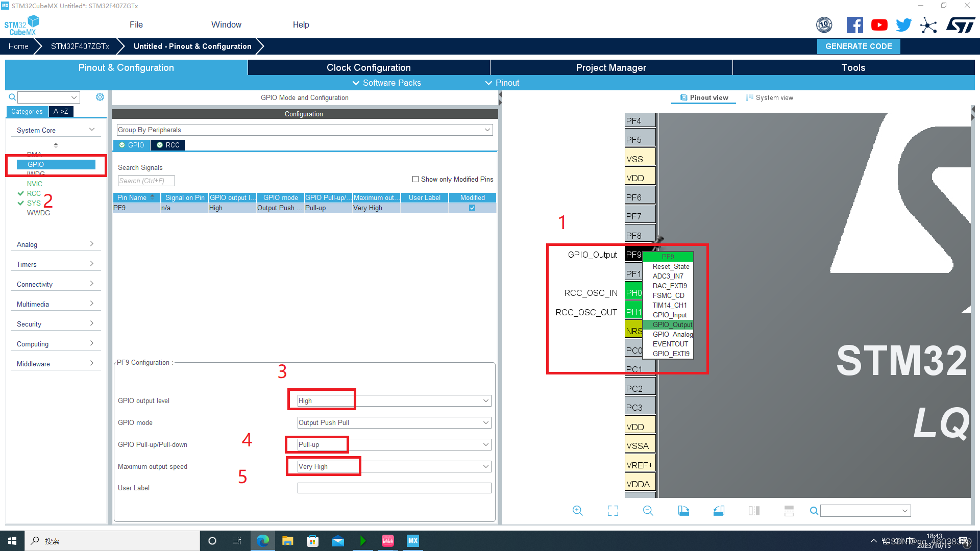980x551 pixels.
Task: Open the GPIO output level dropdown
Action: [394, 401]
